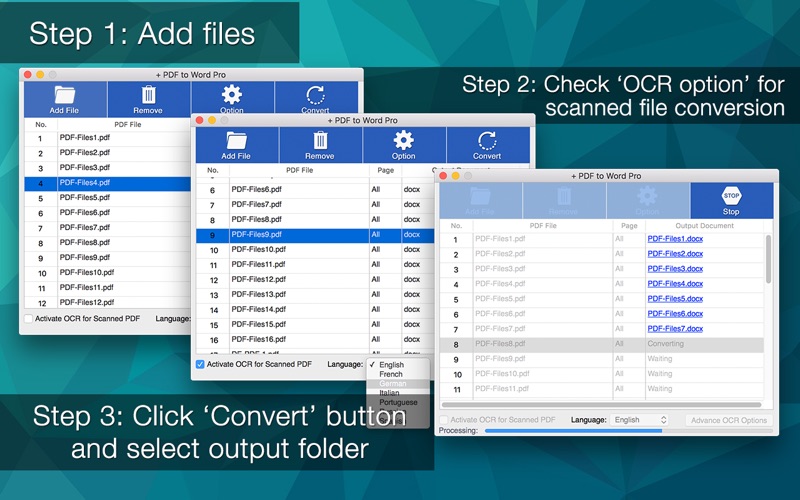The height and width of the screenshot is (500, 800).
Task: Click Add File folder icon in middle window
Action: click(x=236, y=145)
